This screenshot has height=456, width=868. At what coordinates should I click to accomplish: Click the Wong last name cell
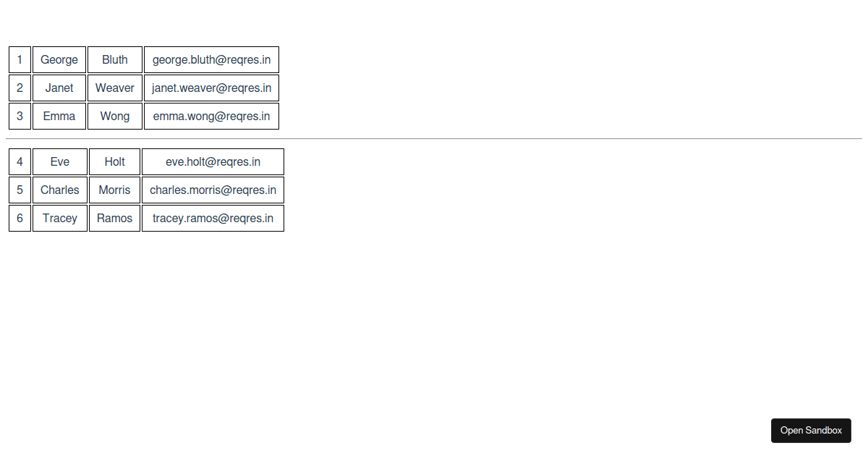[115, 117]
